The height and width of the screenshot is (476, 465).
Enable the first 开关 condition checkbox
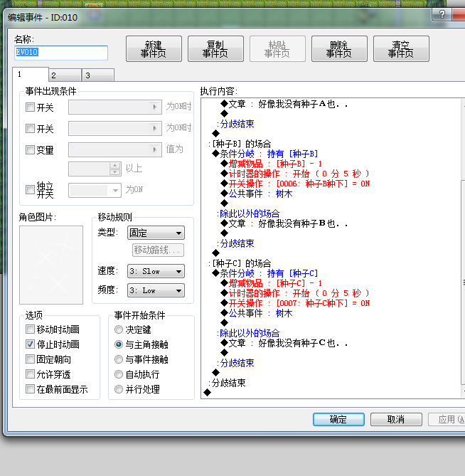[30, 107]
